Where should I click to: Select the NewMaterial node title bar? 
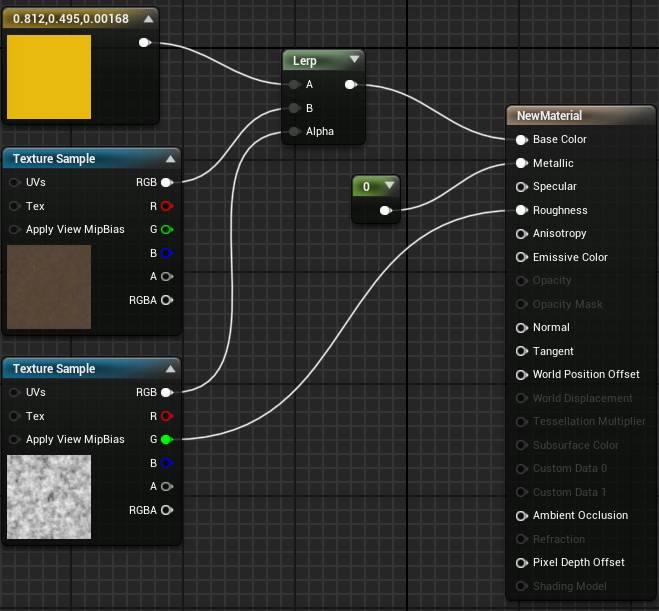click(581, 116)
